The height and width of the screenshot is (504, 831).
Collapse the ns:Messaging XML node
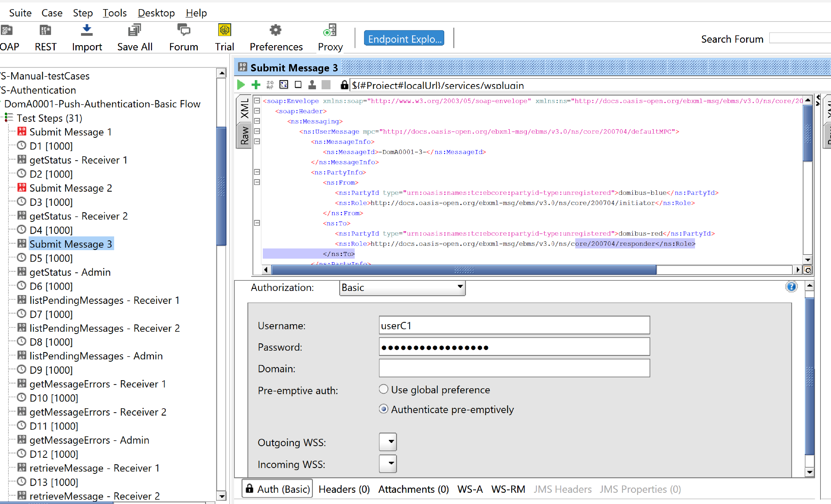[x=257, y=121]
